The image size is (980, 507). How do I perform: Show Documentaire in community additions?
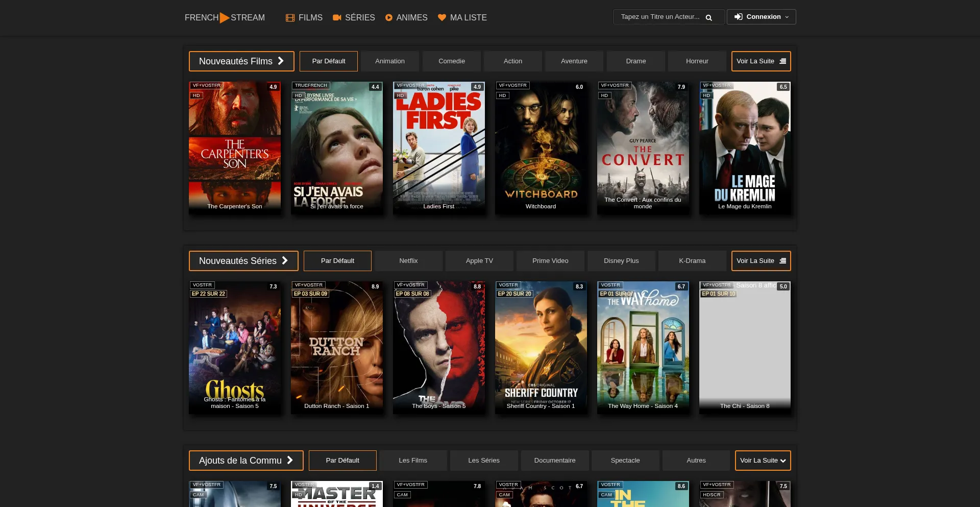[555, 461]
